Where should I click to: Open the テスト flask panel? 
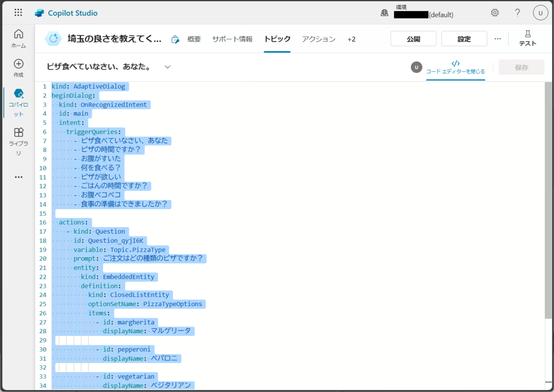(x=528, y=39)
